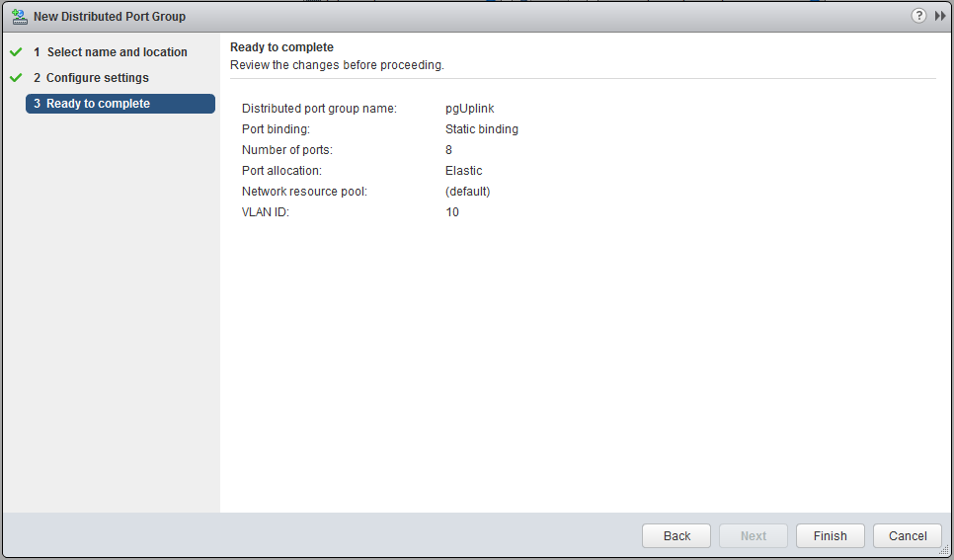Click the distributed port group title icon

(x=19, y=16)
